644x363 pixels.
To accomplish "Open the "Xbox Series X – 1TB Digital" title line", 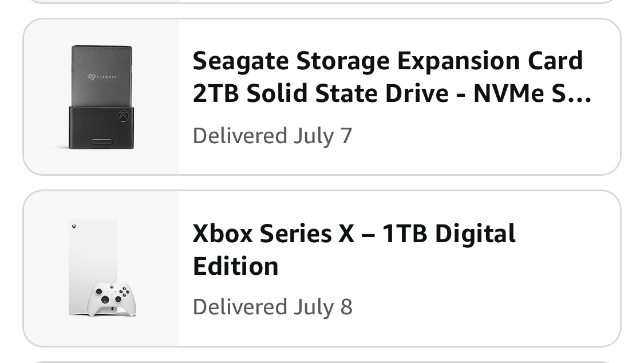I will coord(354,234).
